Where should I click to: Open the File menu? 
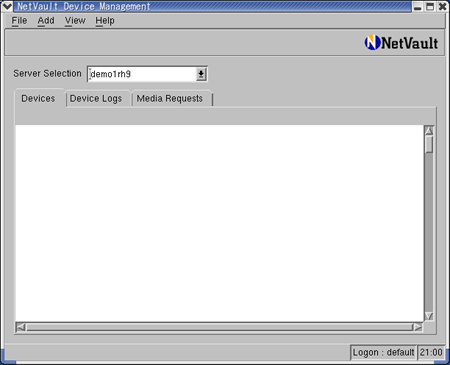coord(19,21)
